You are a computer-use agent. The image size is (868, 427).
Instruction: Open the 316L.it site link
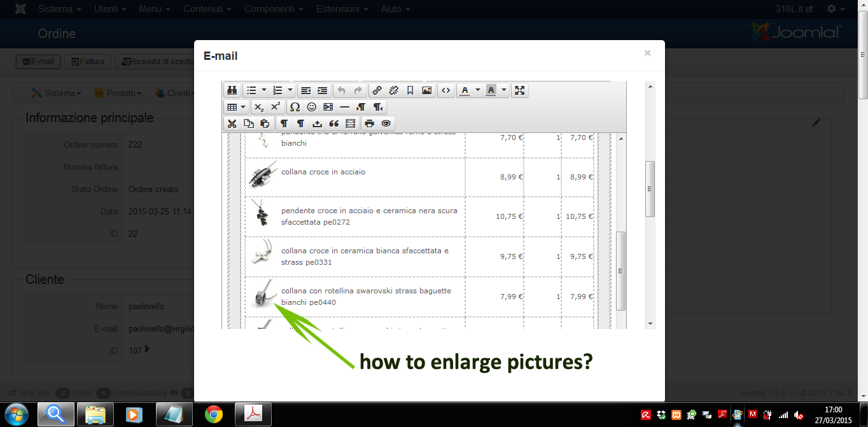click(794, 9)
